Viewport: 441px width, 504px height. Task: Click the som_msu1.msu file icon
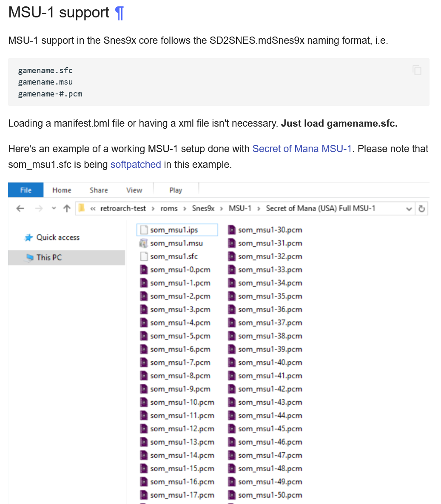point(143,244)
